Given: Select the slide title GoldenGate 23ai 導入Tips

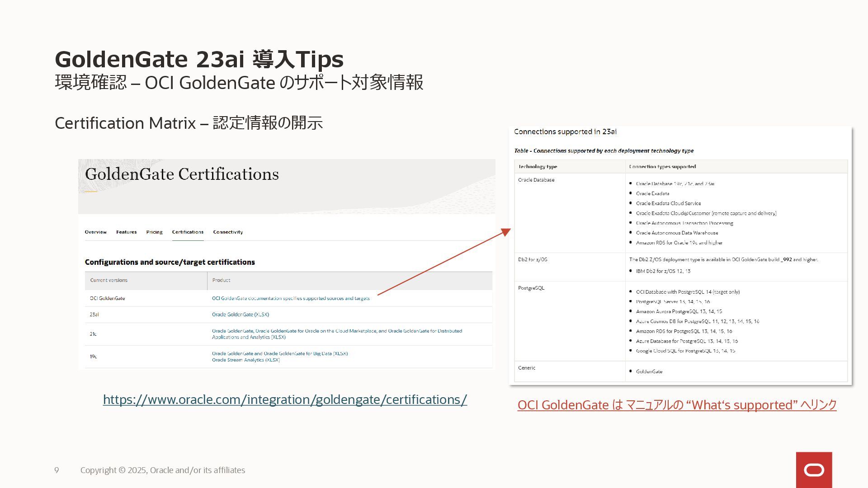Looking at the screenshot, I should [x=199, y=59].
